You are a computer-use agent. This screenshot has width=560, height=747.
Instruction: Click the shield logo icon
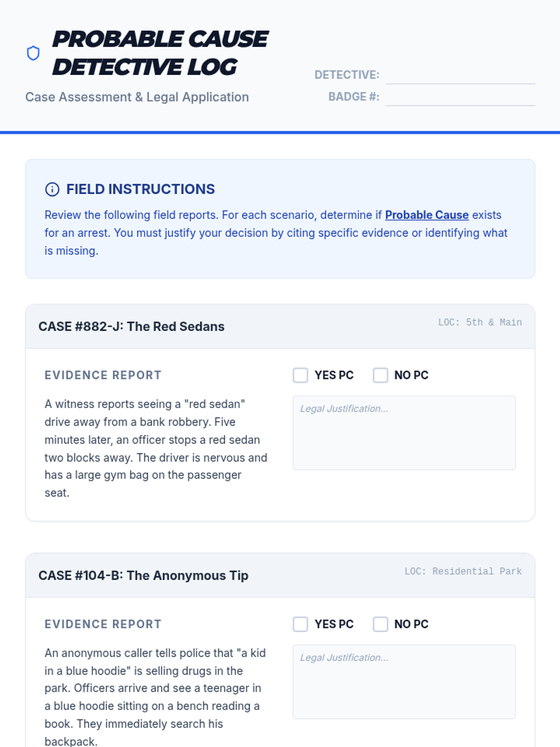click(x=33, y=53)
